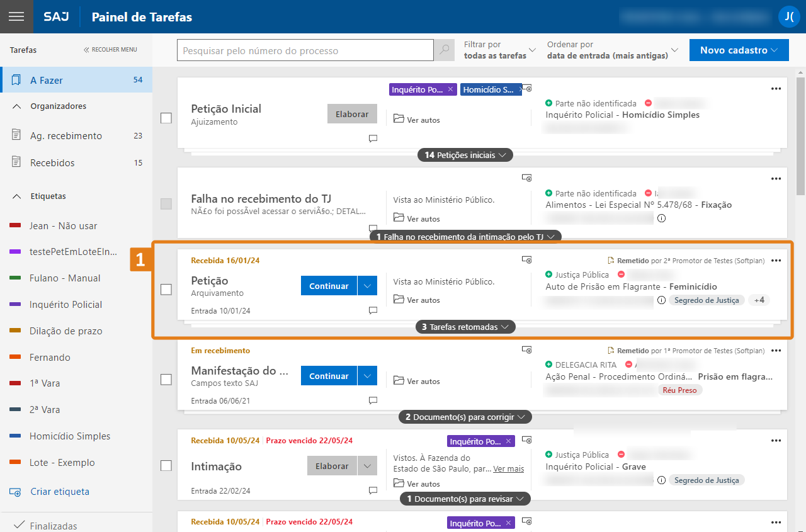Open Filtrar por todas as tarefas dropdown
806x532 pixels.
tap(500, 50)
